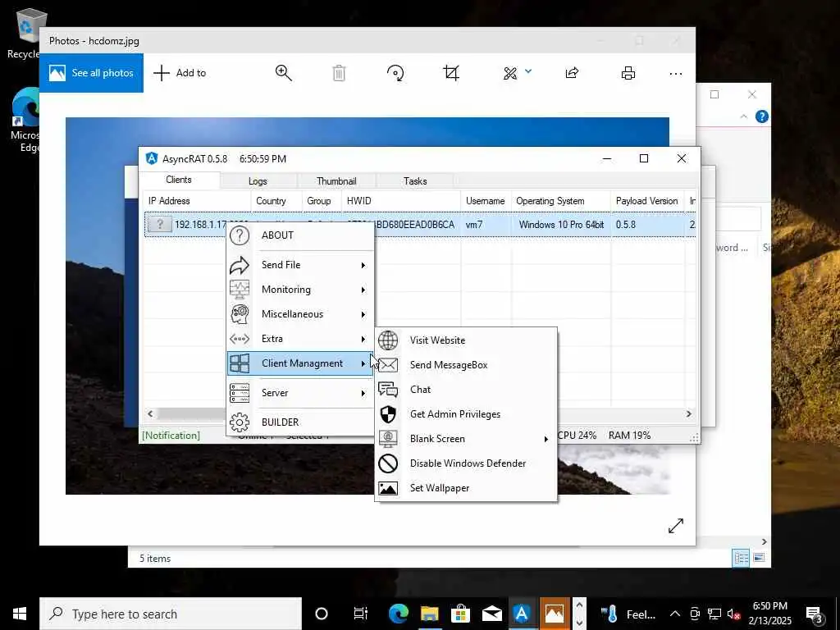Open Microsoft Edge from the taskbar
The width and height of the screenshot is (840, 630).
(398, 614)
